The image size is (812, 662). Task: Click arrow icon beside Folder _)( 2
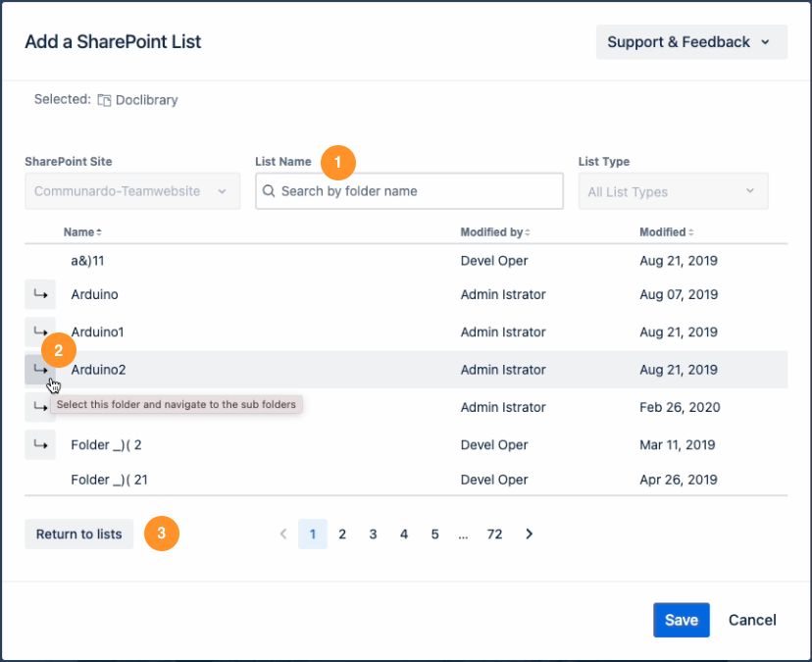click(39, 444)
